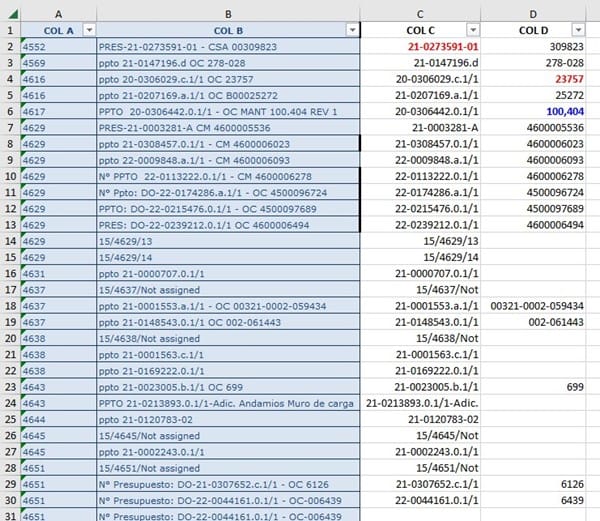Click red cell 23757 in COL D

point(533,79)
